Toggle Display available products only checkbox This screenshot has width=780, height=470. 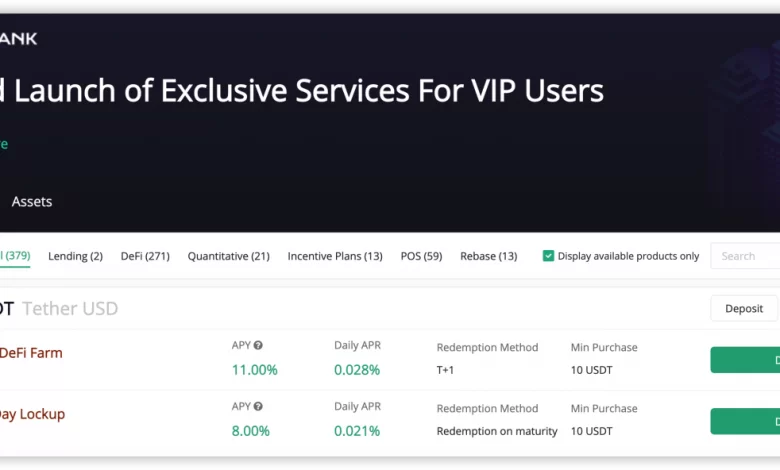pos(548,256)
